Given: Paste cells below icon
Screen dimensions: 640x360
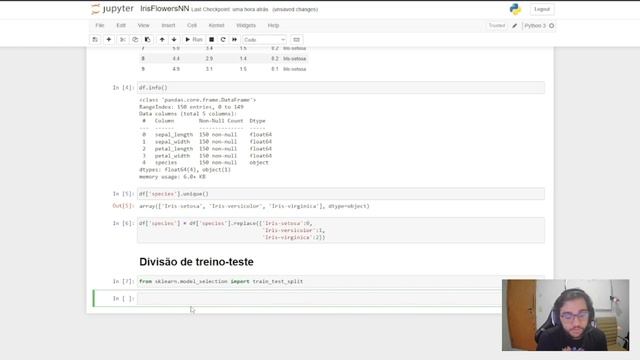Looking at the screenshot, I should [147, 40].
